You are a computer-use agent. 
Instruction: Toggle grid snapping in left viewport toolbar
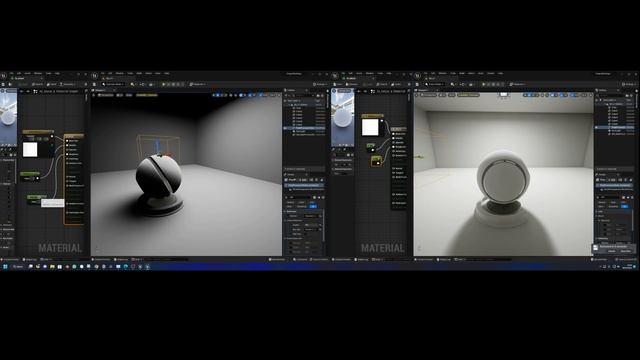[241, 95]
